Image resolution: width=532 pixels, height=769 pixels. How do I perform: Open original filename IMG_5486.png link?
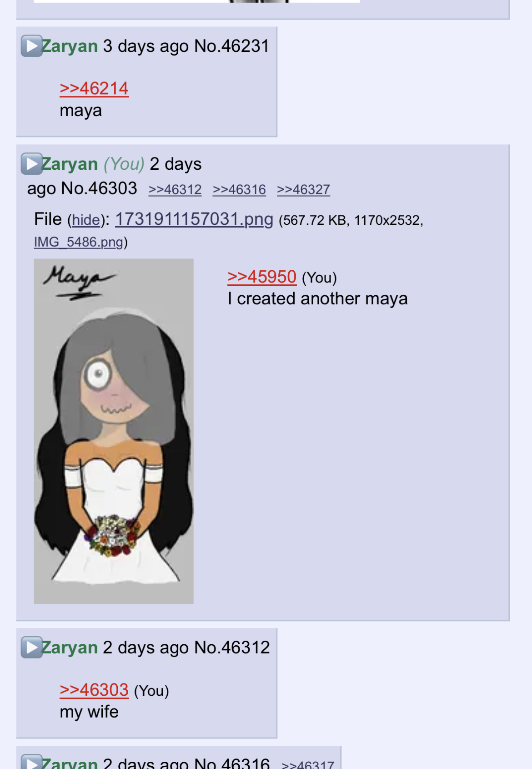point(79,242)
